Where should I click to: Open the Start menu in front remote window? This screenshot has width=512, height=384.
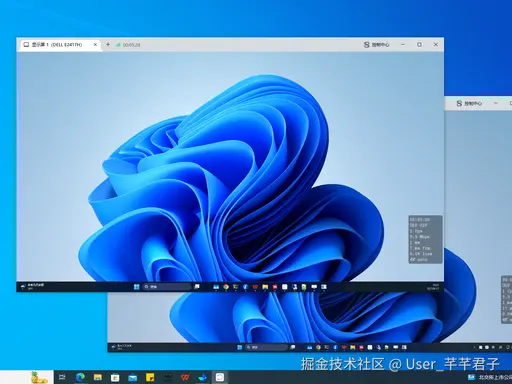136,287
